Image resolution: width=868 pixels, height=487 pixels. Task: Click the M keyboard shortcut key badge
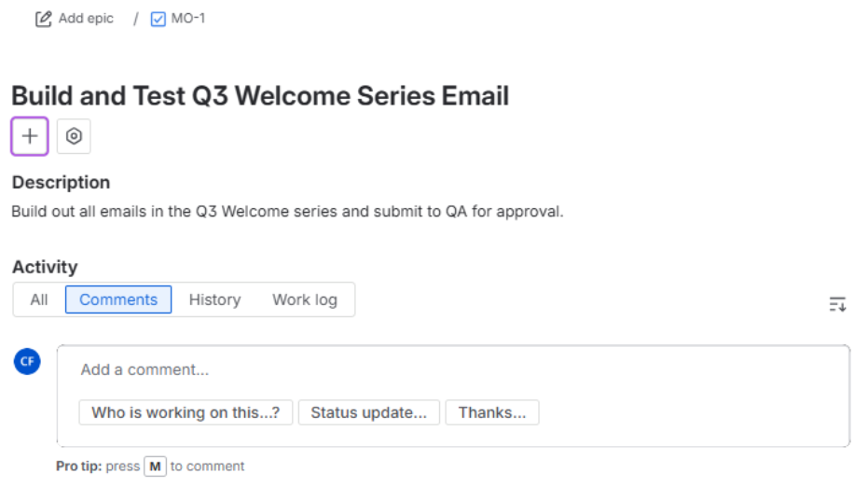[x=155, y=466]
